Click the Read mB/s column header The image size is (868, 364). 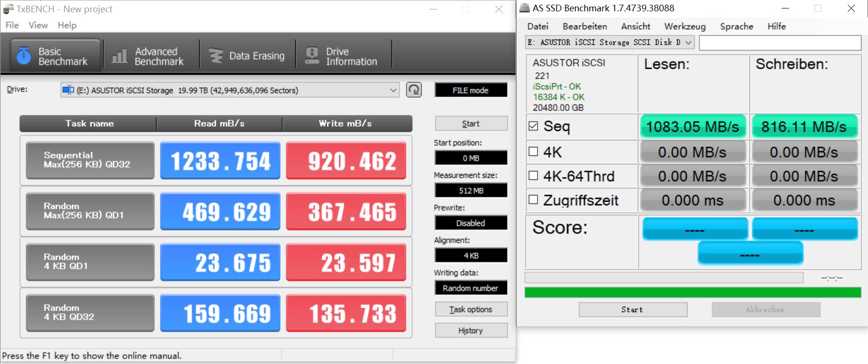(x=219, y=123)
